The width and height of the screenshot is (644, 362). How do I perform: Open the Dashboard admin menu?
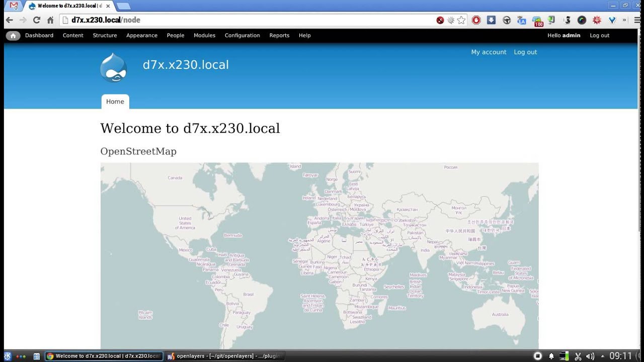(x=39, y=36)
